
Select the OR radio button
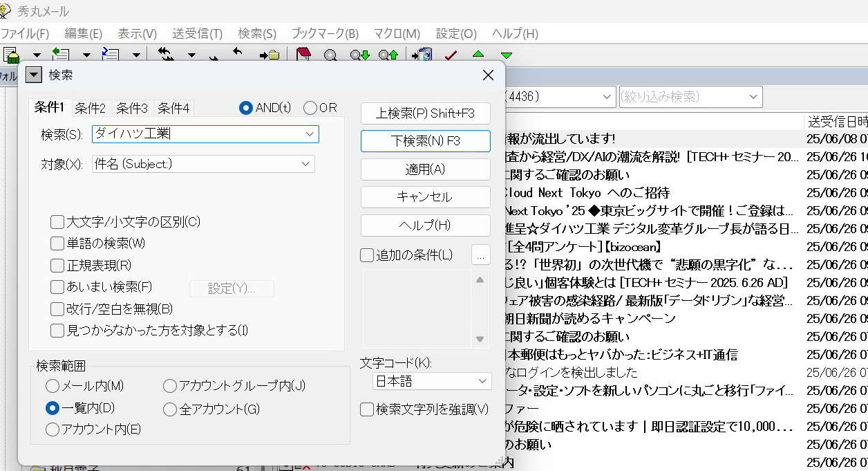(310, 108)
